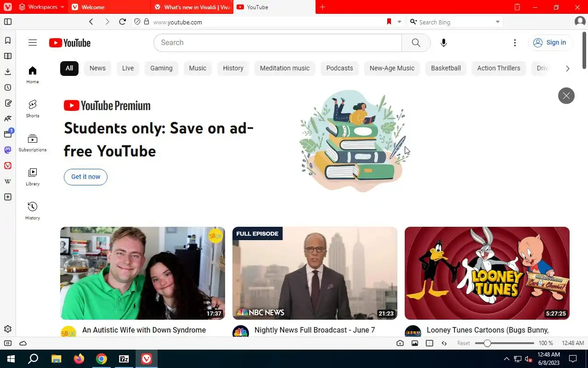Open the Looney Tunes video thumbnail
588x368 pixels.
coord(487,273)
